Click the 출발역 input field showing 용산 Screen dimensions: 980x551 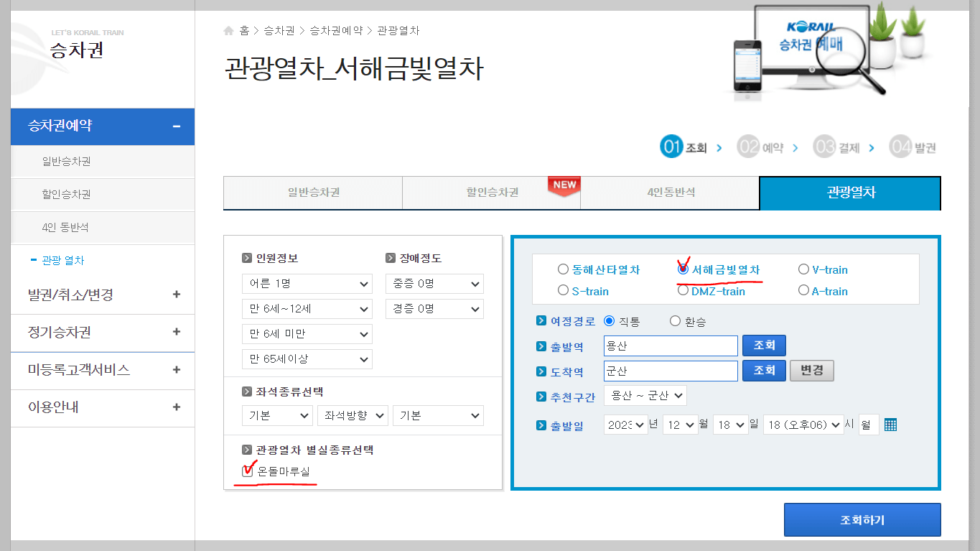[x=670, y=346]
